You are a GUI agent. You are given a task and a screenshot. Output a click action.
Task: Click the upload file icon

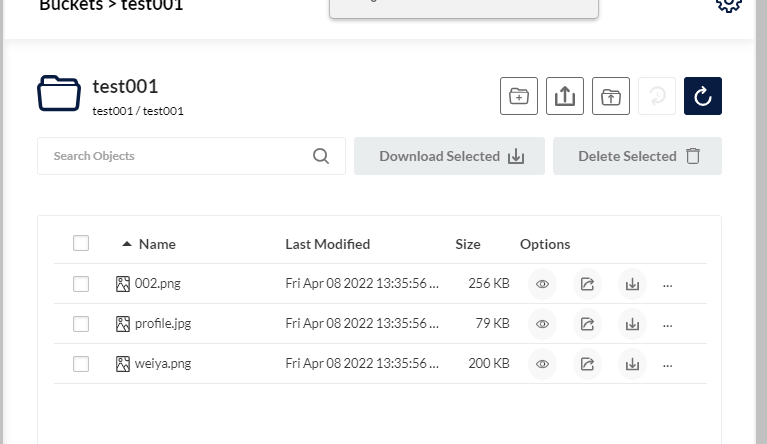pyautogui.click(x=565, y=96)
